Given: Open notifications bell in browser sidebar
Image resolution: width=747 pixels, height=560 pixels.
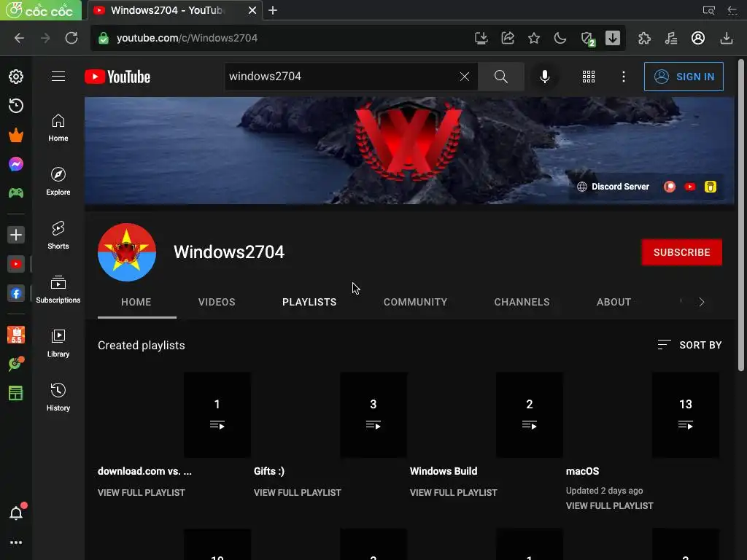Looking at the screenshot, I should coord(16,513).
